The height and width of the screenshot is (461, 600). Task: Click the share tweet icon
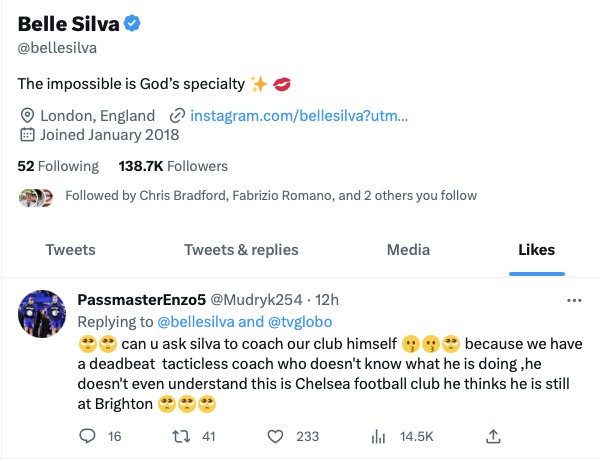(493, 436)
